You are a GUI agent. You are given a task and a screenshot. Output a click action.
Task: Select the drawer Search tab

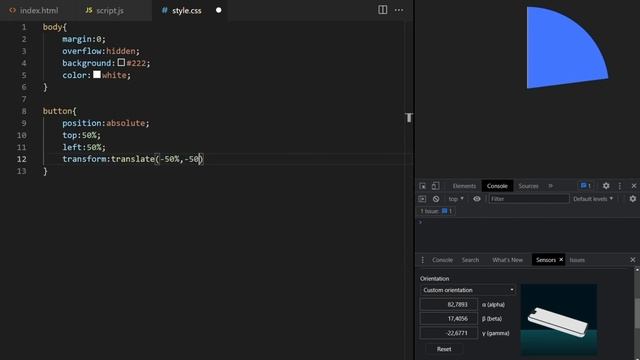click(470, 260)
